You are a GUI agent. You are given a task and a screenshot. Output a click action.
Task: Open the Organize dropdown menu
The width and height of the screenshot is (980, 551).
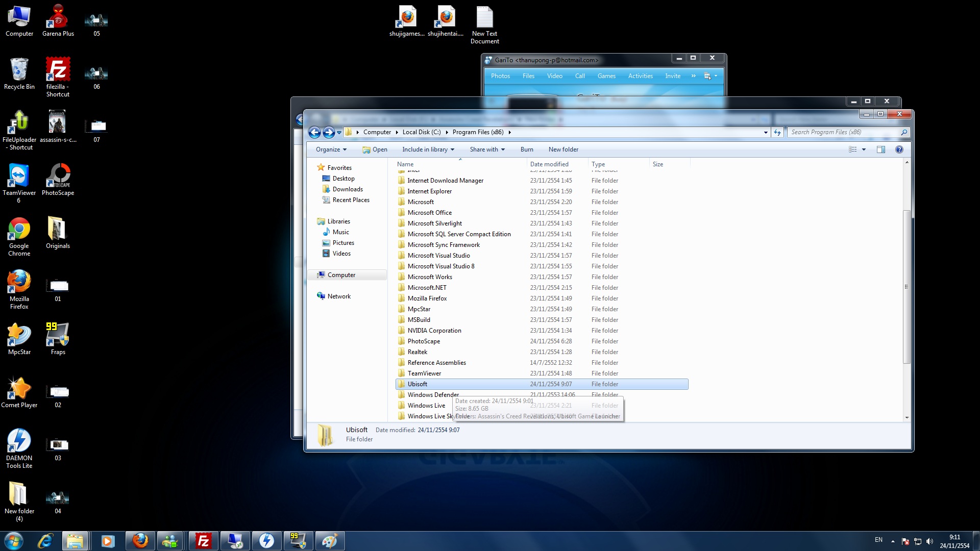(x=331, y=149)
